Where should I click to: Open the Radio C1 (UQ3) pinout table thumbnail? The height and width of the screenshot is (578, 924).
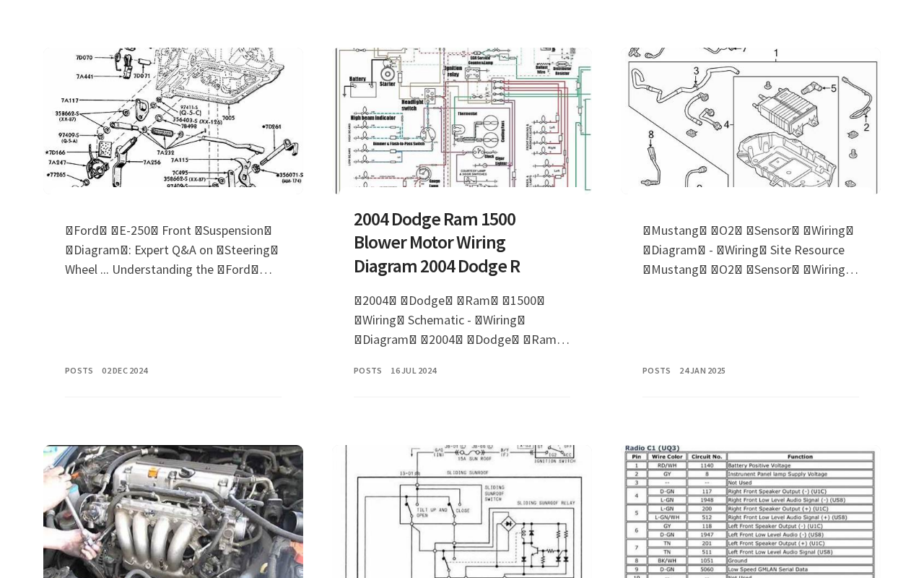[x=751, y=512]
